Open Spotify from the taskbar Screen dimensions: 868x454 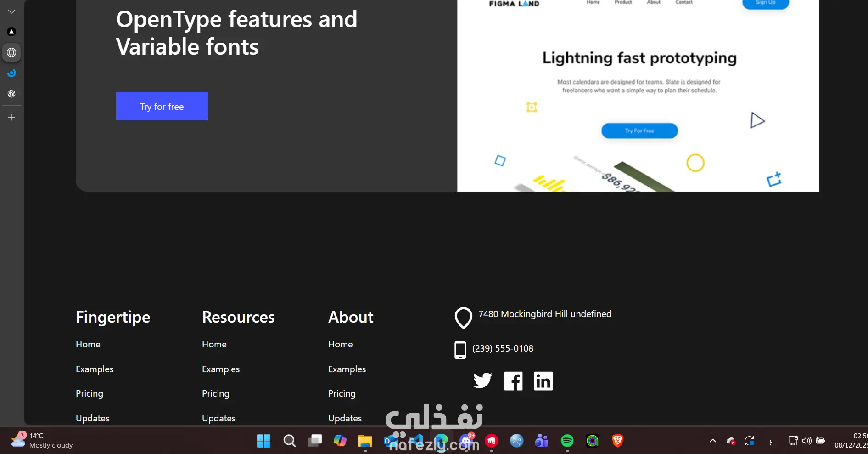(x=567, y=441)
